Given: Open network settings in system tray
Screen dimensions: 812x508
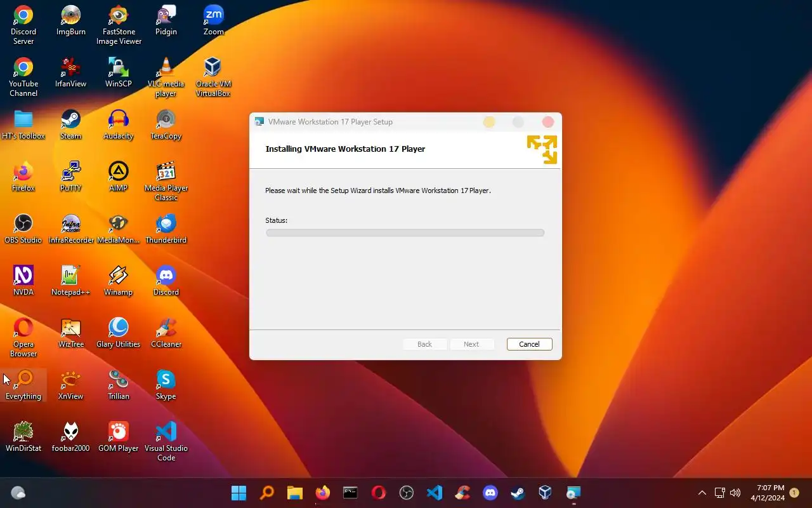Looking at the screenshot, I should pos(720,493).
